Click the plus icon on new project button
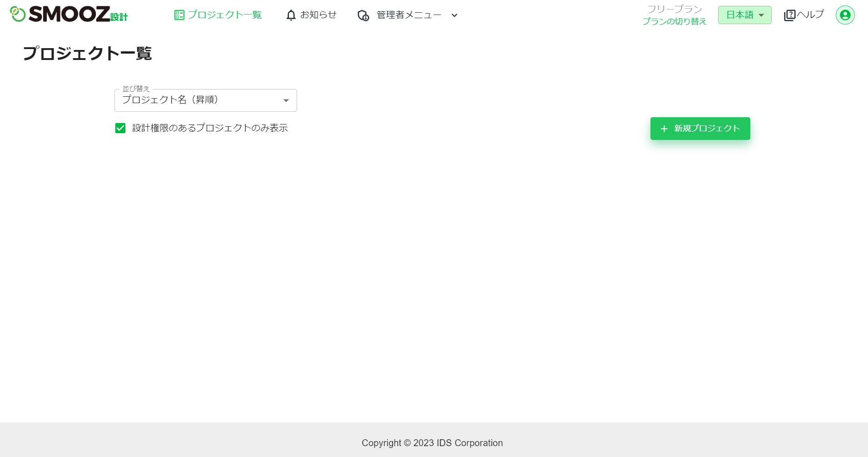 [x=664, y=129]
